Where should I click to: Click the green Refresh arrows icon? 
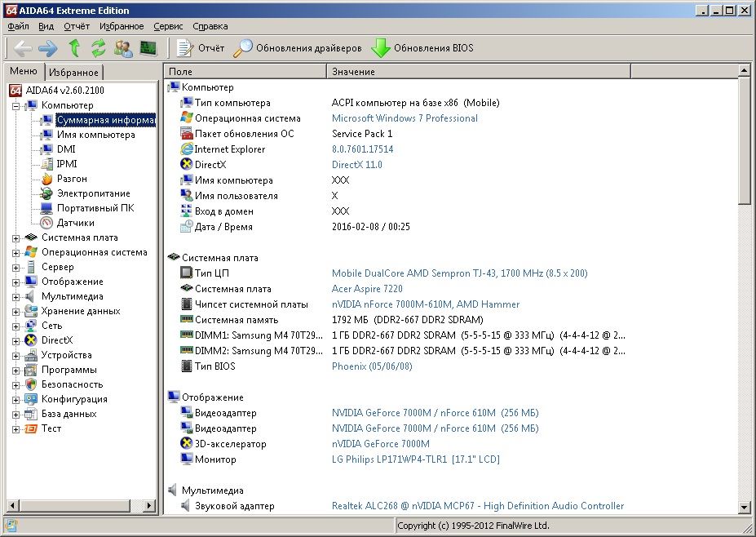99,48
